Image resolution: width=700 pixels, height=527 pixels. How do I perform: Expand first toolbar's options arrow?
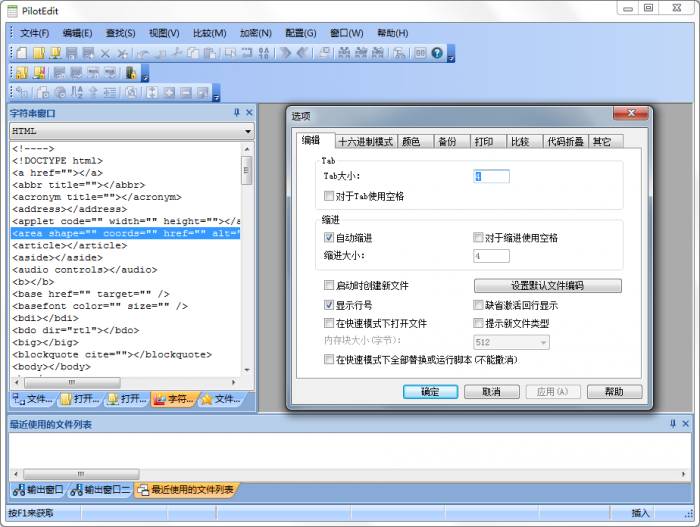click(451, 54)
